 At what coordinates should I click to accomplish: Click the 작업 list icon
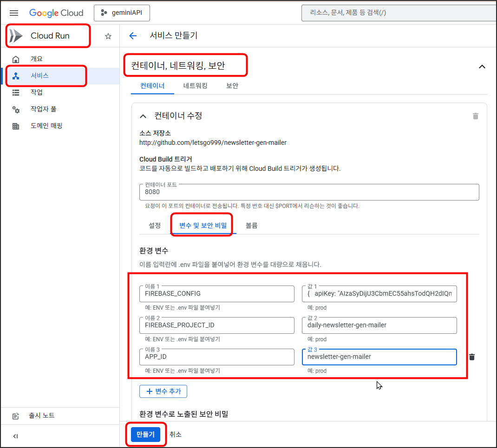pyautogui.click(x=16, y=92)
